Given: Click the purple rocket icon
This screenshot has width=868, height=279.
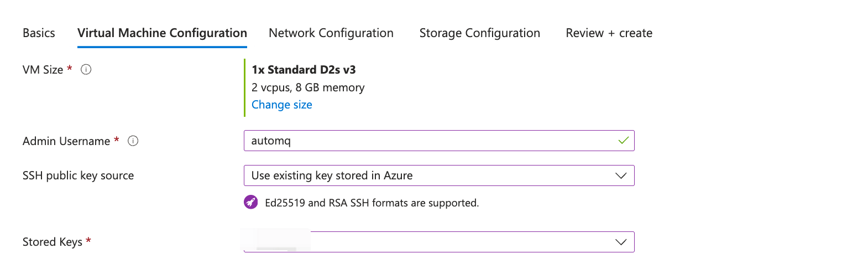Looking at the screenshot, I should (x=251, y=203).
